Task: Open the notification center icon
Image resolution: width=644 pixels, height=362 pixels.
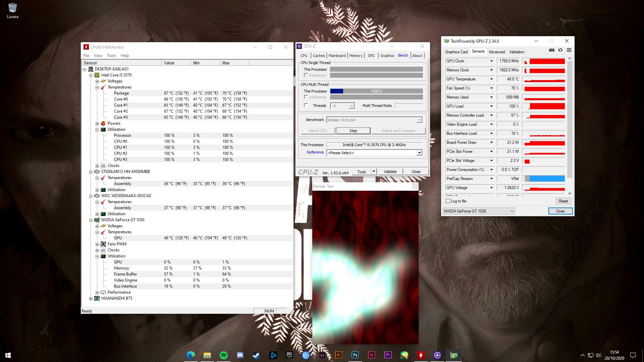Action: (633, 355)
